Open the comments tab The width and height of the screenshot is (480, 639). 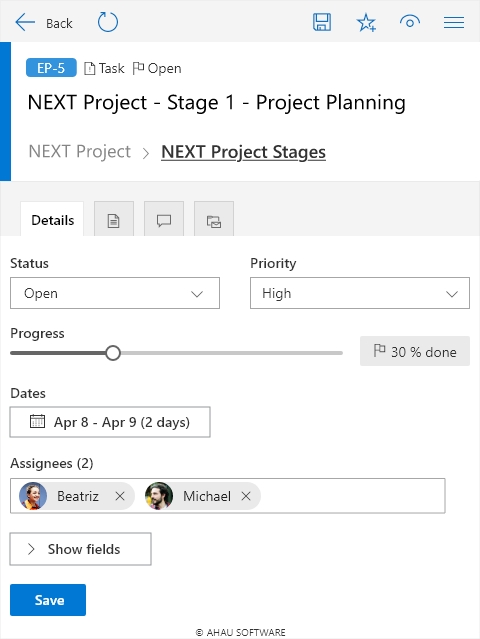tap(164, 219)
